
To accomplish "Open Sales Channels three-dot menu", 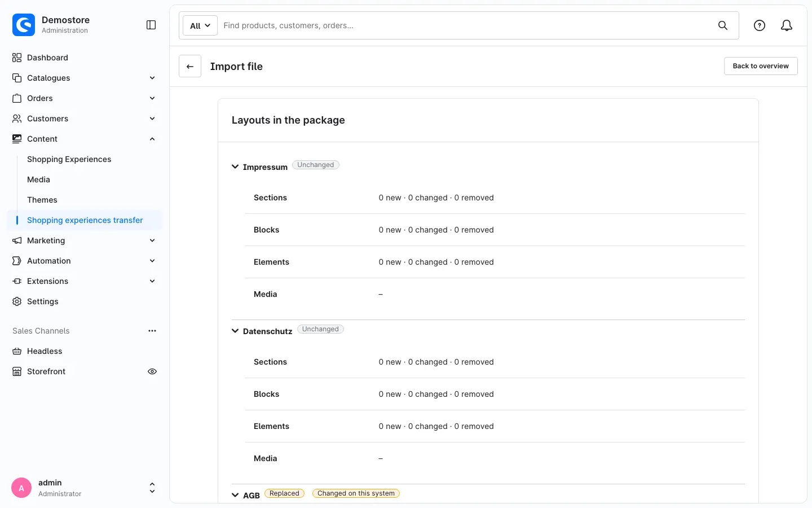I will pyautogui.click(x=152, y=331).
